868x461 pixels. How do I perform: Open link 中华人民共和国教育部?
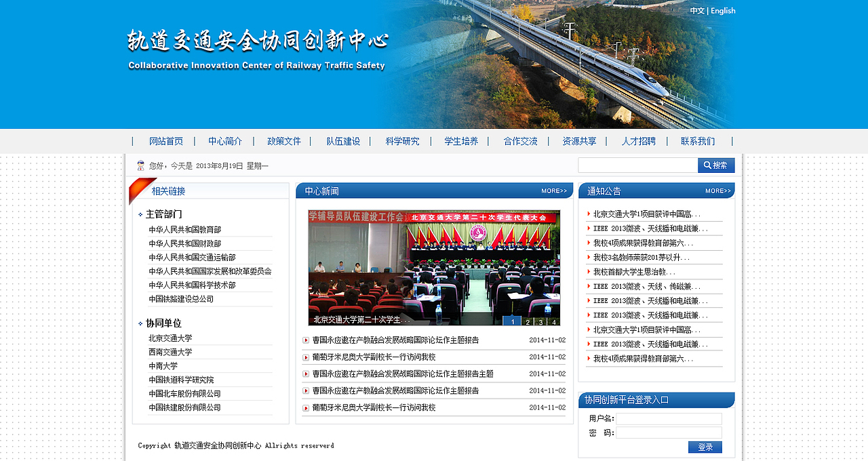(x=184, y=230)
